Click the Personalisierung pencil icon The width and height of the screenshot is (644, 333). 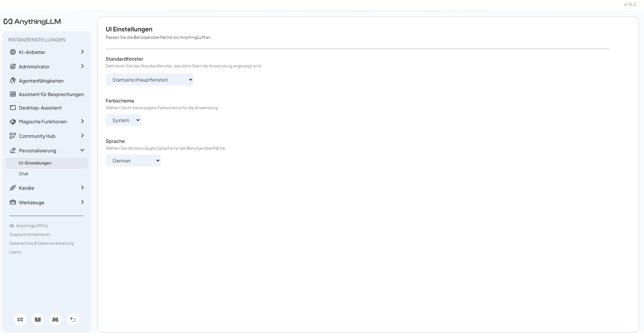(13, 150)
